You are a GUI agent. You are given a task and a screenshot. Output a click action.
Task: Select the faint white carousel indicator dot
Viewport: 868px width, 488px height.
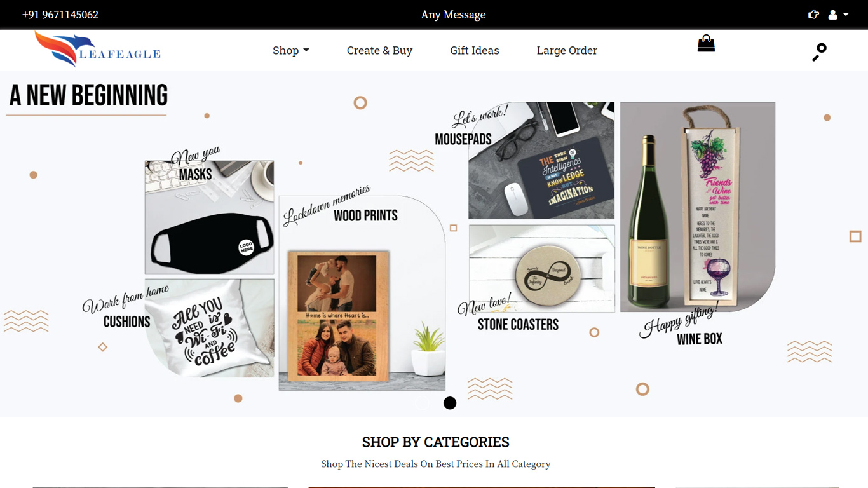(423, 403)
